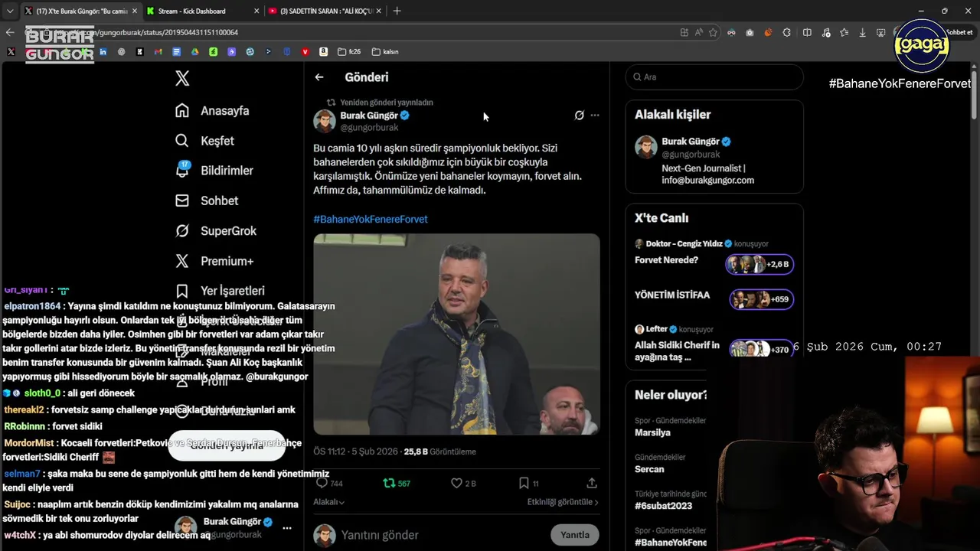
Task: Click Burak Güngör author name on the post
Action: pos(368,116)
